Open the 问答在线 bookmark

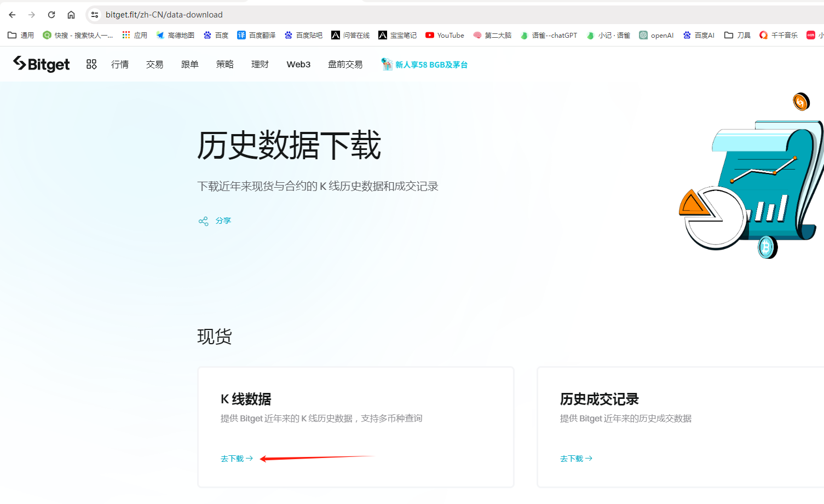350,35
